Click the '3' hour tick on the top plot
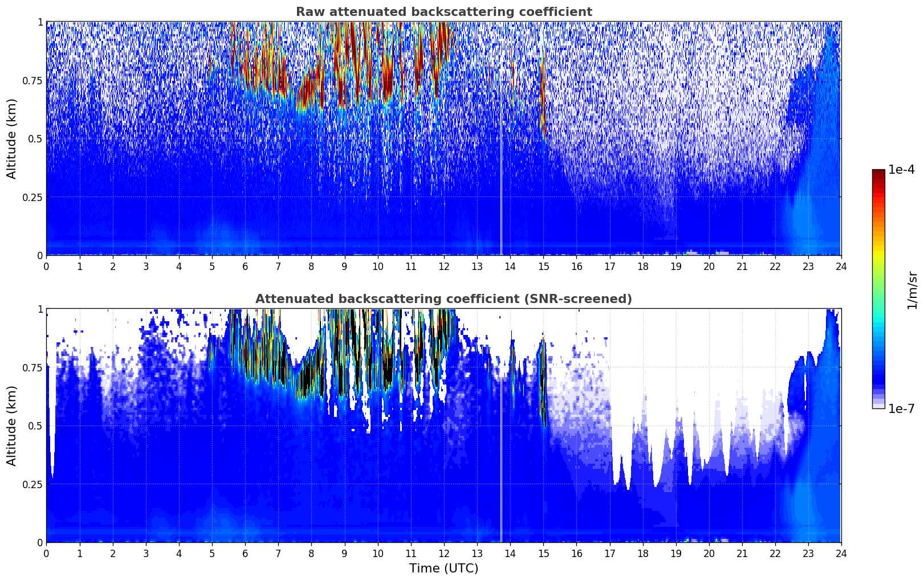Image resolution: width=924 pixels, height=581 pixels. 146,266
